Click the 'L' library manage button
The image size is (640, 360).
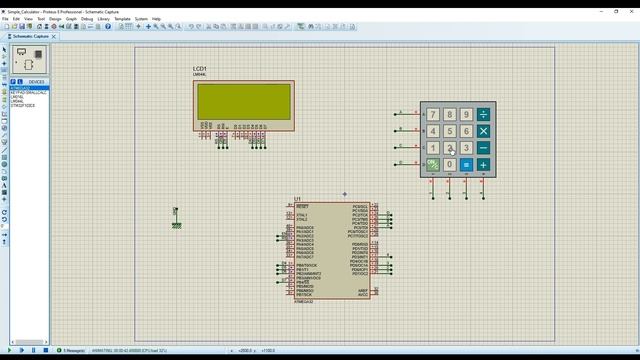[20, 82]
